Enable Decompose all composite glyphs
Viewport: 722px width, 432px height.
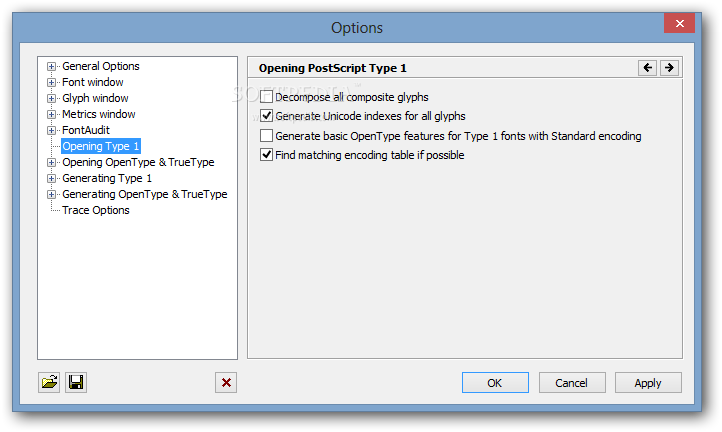[266, 97]
